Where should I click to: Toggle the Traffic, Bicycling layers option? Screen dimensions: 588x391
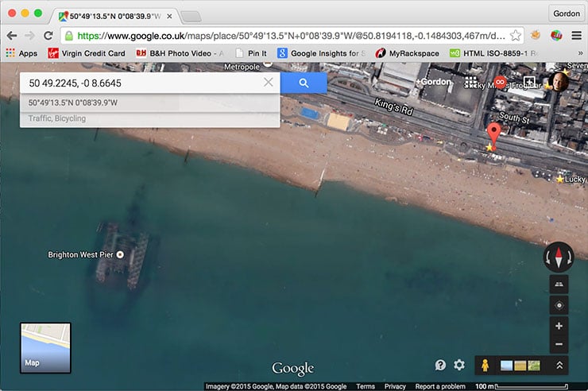[x=56, y=118]
